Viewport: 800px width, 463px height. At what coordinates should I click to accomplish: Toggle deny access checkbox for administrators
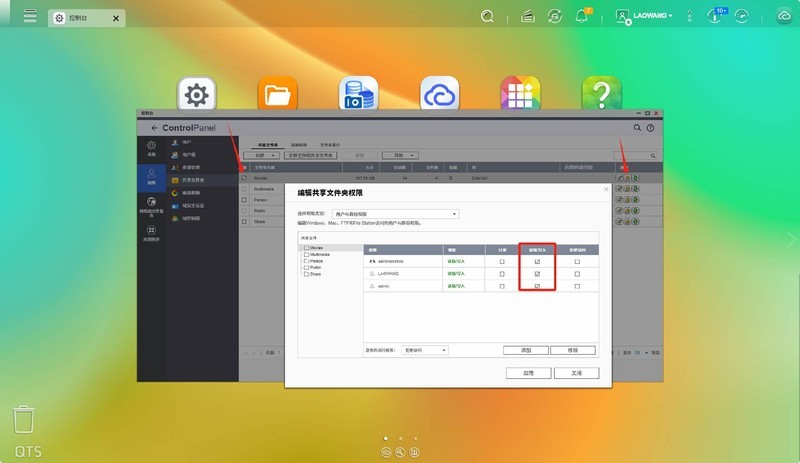tap(577, 261)
